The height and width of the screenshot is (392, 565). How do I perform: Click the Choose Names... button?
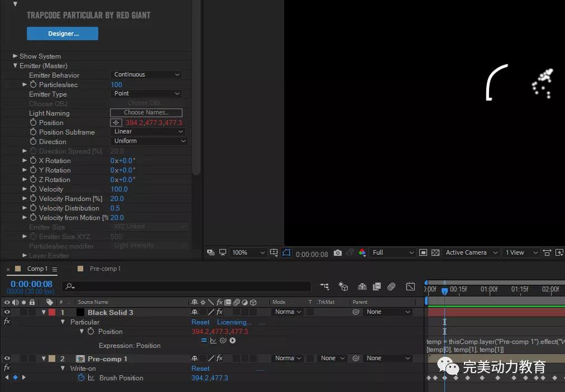click(x=146, y=113)
